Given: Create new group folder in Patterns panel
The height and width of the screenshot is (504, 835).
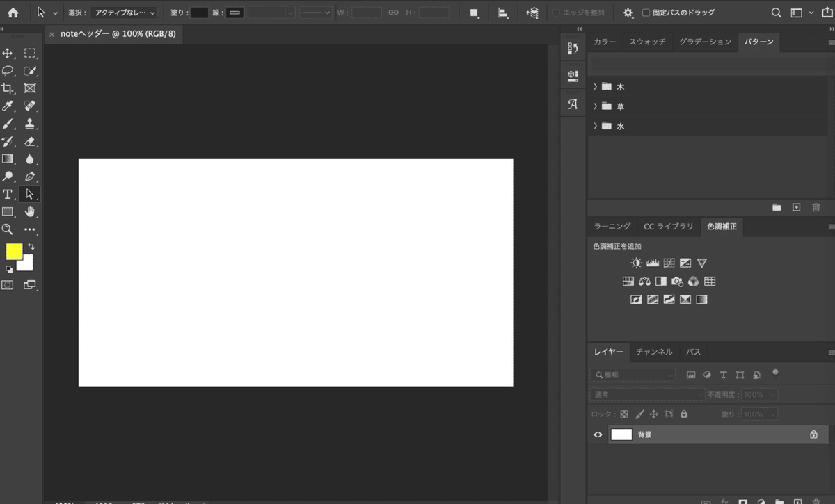Looking at the screenshot, I should (777, 207).
